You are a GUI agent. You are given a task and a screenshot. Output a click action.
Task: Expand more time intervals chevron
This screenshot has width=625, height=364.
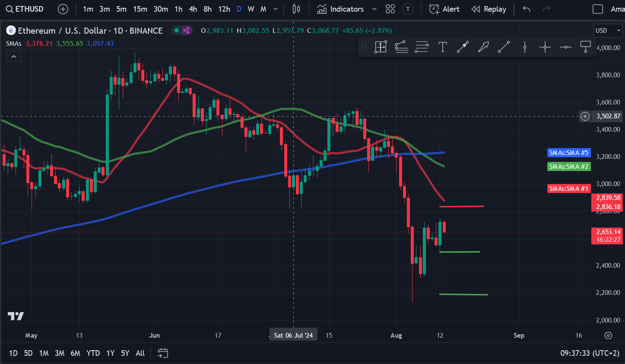click(276, 9)
